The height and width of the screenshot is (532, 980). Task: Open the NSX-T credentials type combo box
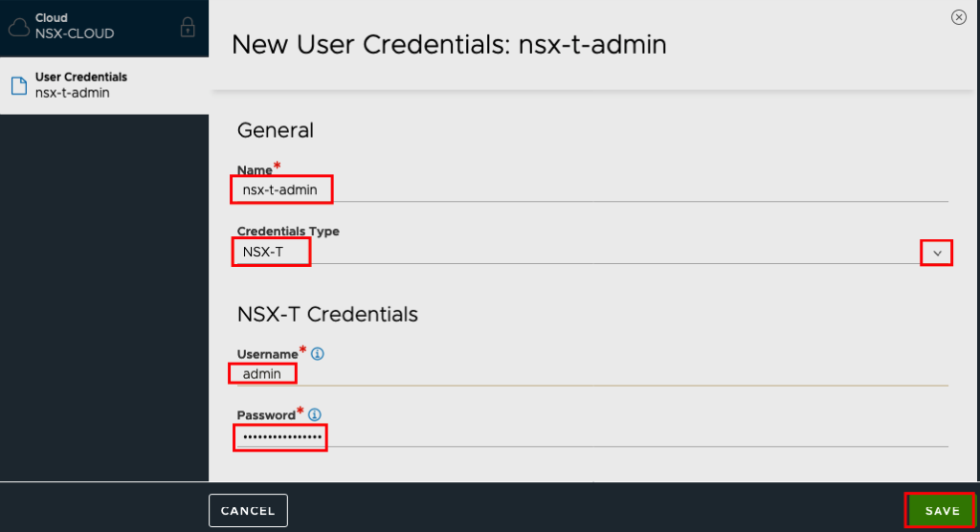click(592, 253)
